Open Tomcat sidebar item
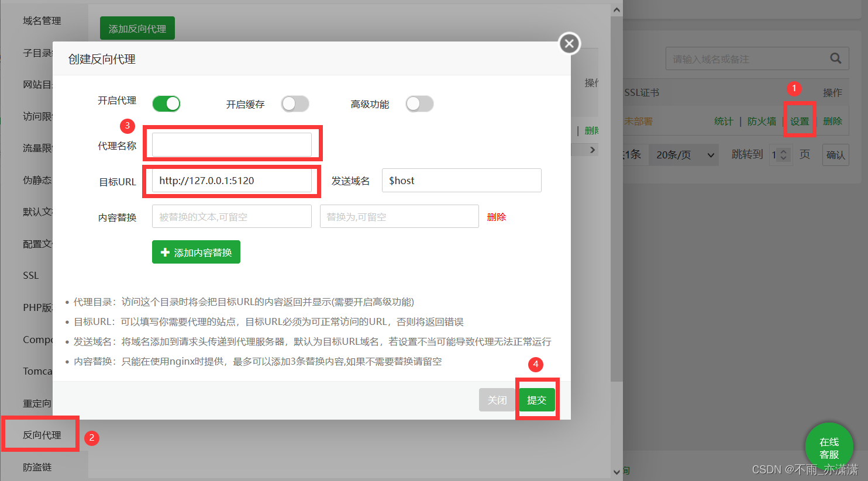868x481 pixels. [x=37, y=371]
